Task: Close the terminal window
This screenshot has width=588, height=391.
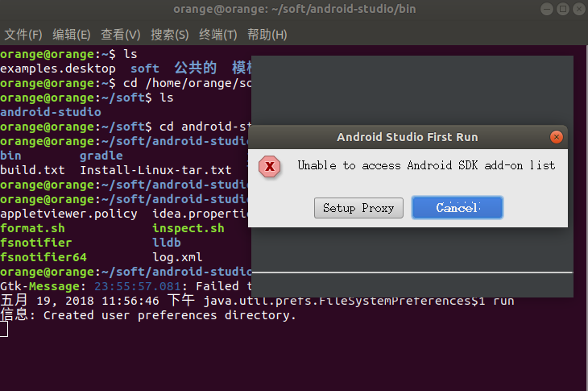Action: (579, 9)
